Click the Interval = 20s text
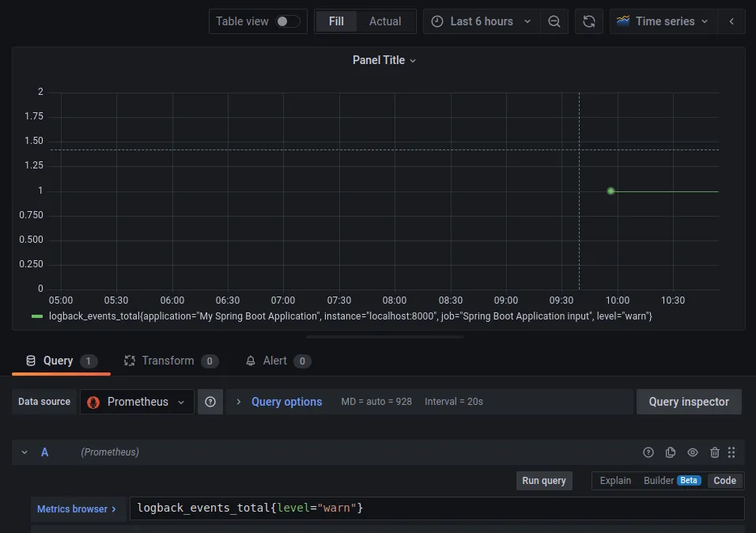756x533 pixels. [454, 402]
